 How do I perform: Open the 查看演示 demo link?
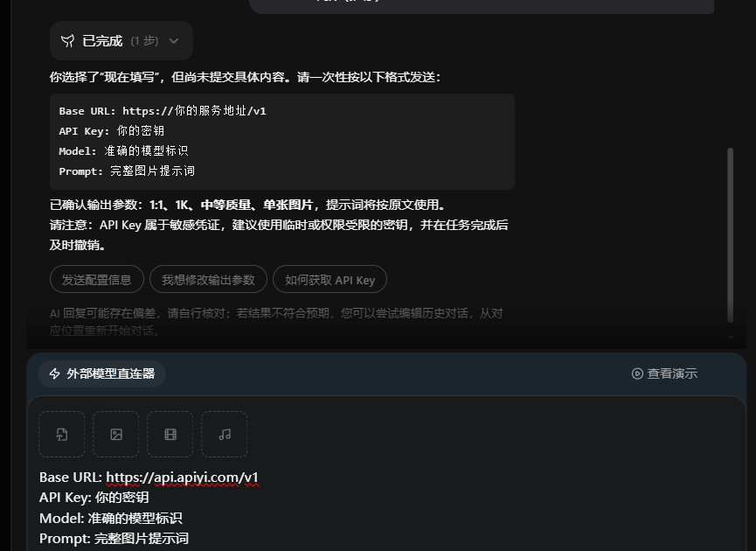coord(664,373)
